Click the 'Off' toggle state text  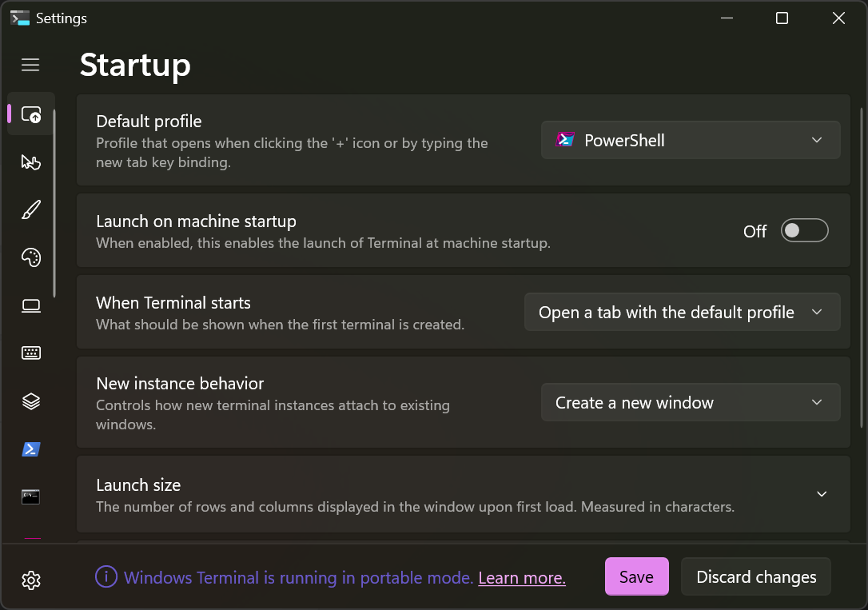pyautogui.click(x=755, y=231)
